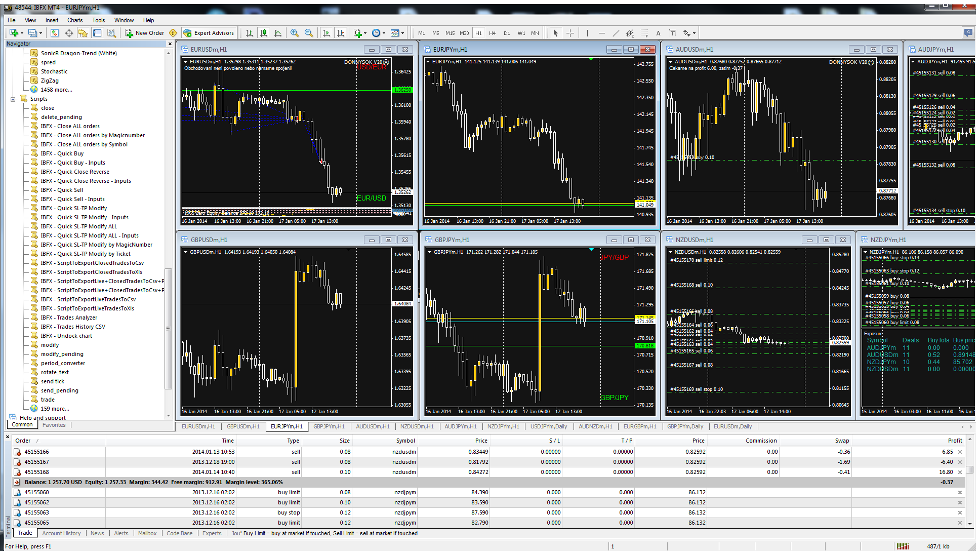The height and width of the screenshot is (555, 980).
Task: Select the ZigZag indicator
Action: (50, 81)
